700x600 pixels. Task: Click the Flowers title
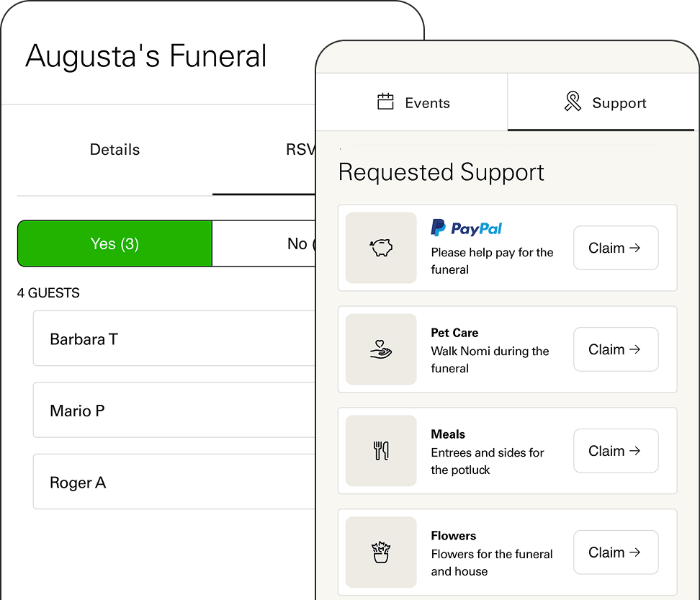454,535
